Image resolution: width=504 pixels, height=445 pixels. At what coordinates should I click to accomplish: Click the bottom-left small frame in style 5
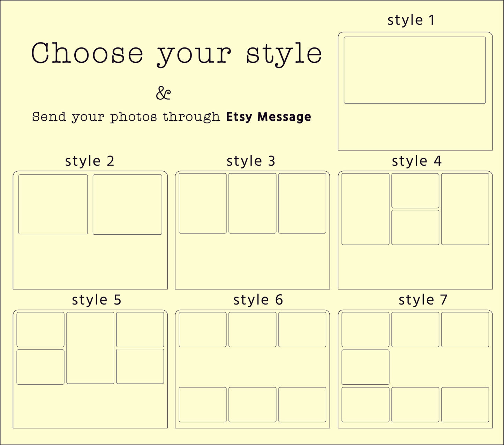[x=40, y=367]
